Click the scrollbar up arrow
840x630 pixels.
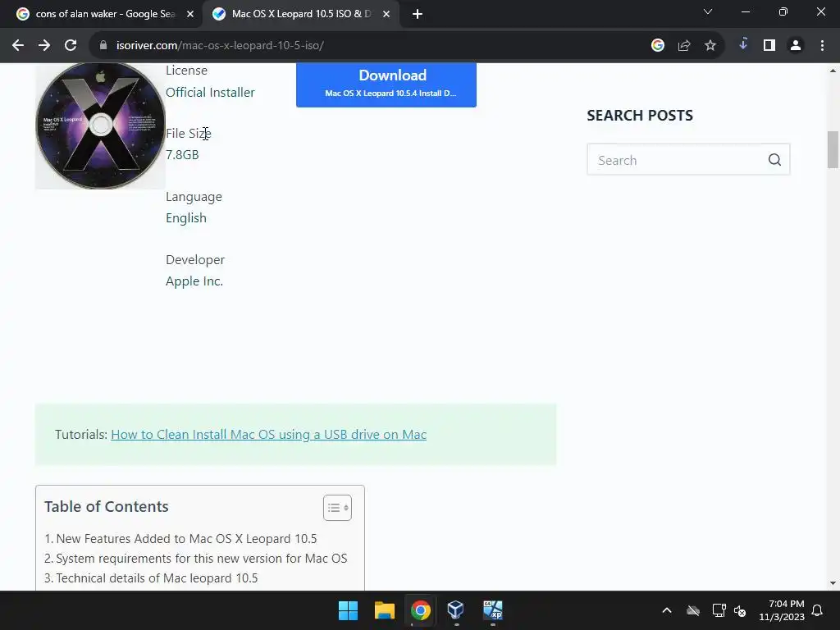833,71
